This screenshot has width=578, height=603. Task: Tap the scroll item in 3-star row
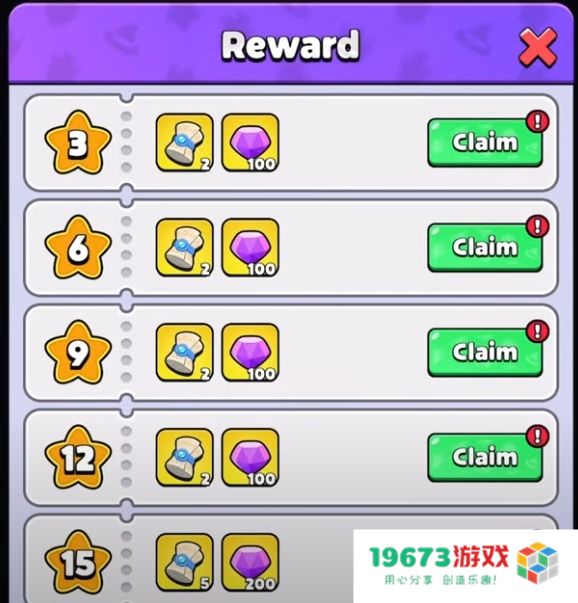tap(185, 143)
